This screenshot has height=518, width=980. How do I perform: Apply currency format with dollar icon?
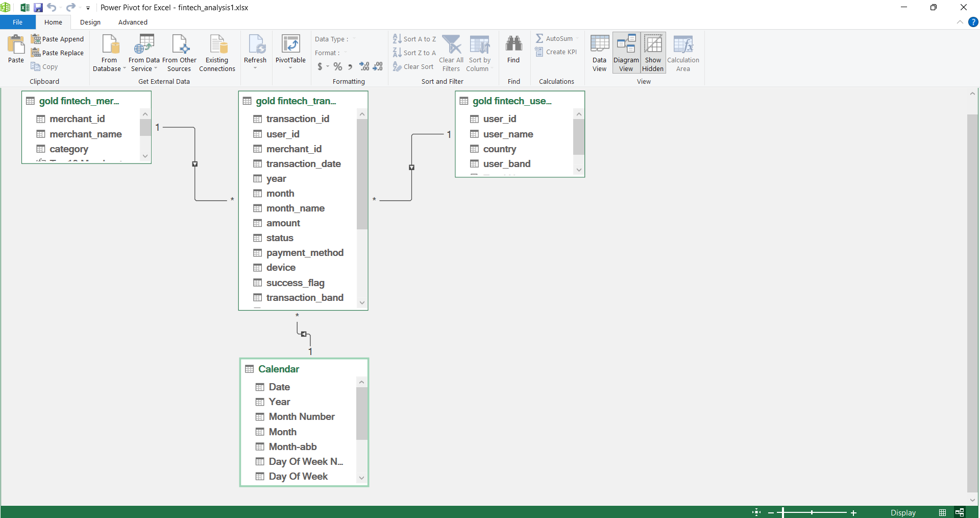[x=320, y=66]
